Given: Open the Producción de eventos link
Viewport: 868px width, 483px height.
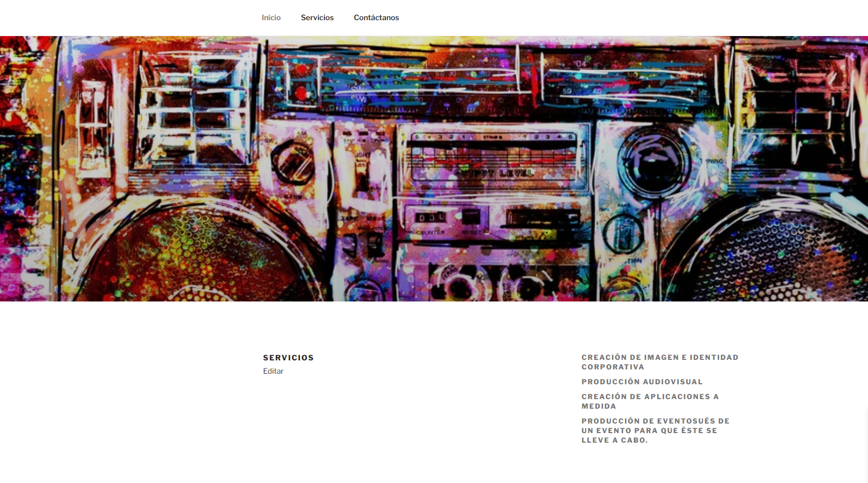Looking at the screenshot, I should (x=655, y=430).
